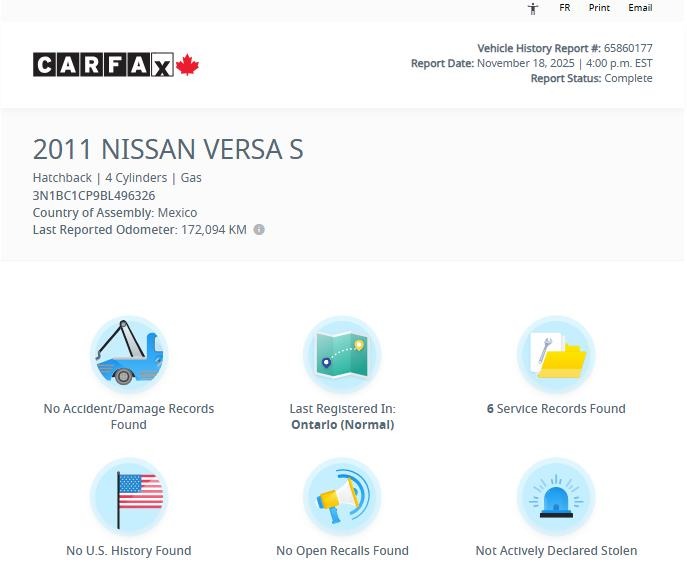Click the CARFAX Canada logo
Image resolution: width=687 pixels, height=581 pixels.
tap(116, 65)
